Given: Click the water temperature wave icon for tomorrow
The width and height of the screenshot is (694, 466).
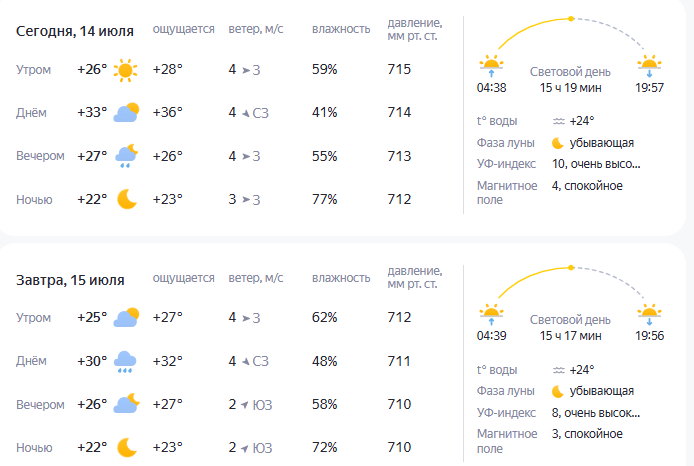Looking at the screenshot, I should pyautogui.click(x=559, y=370).
